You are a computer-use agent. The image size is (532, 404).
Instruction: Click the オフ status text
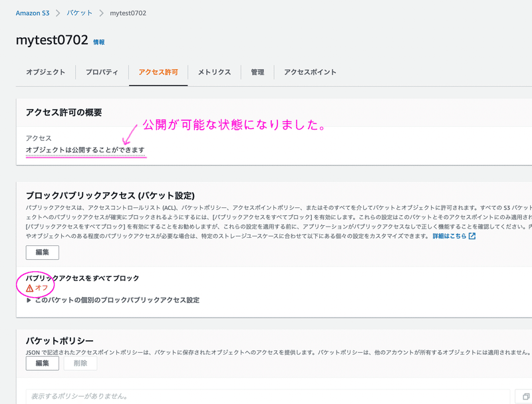(x=41, y=288)
